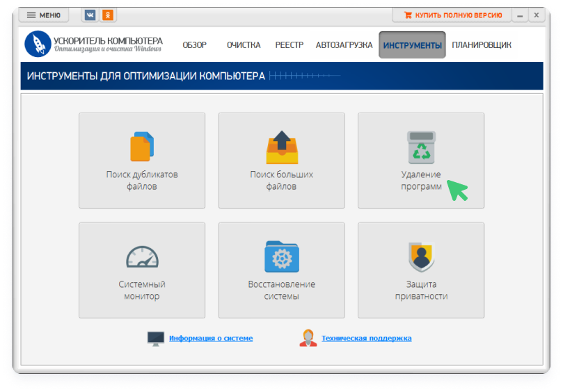Close the application window
Image resolution: width=563 pixels, height=392 pixels.
click(x=537, y=15)
